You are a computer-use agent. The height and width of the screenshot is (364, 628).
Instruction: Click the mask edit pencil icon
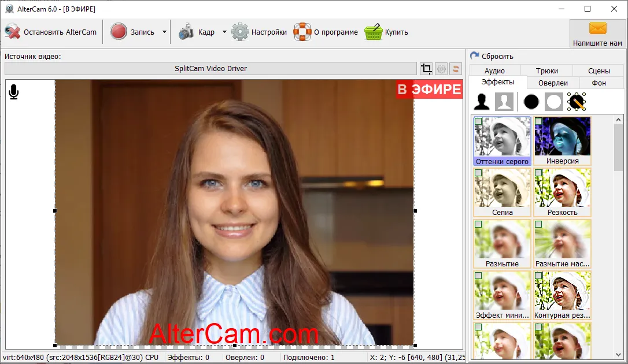click(x=577, y=102)
